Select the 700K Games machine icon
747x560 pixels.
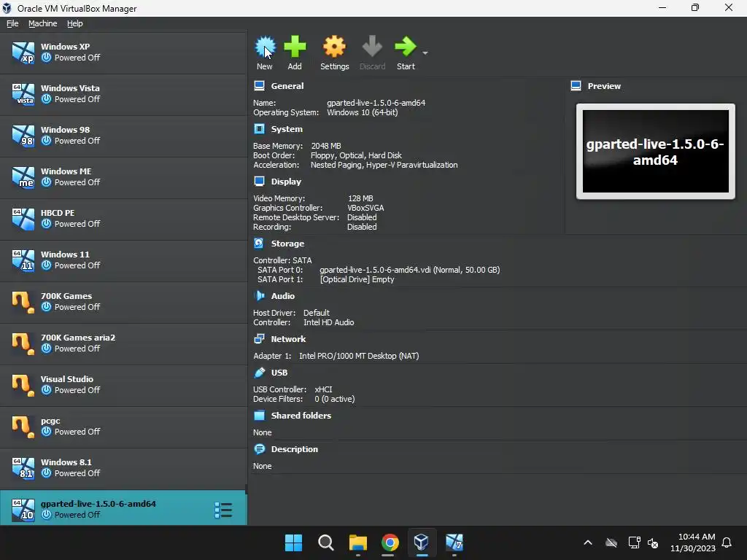(x=23, y=302)
